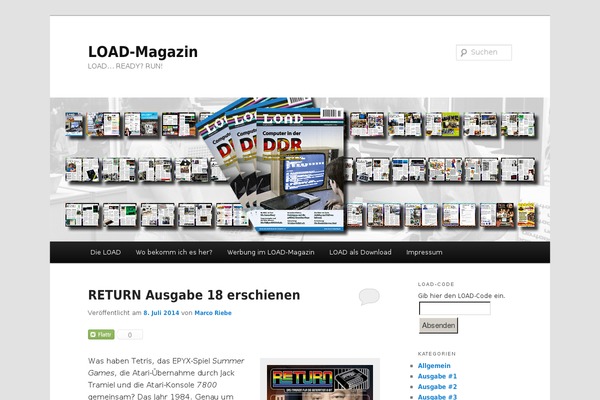Open the Impressum menu item

pos(424,252)
